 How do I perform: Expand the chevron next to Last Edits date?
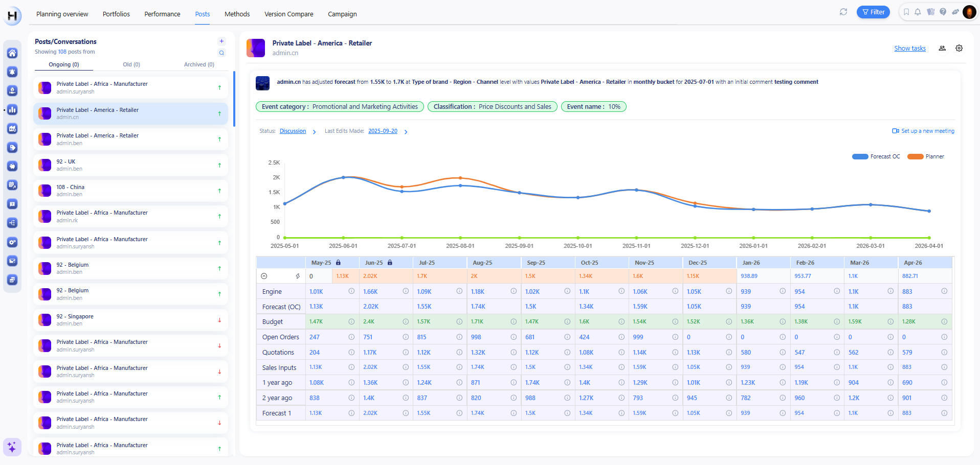tap(406, 132)
